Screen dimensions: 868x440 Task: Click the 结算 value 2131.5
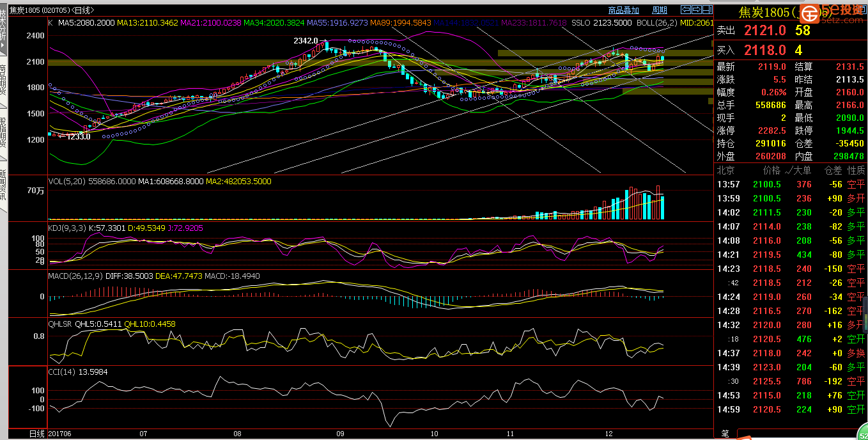point(851,67)
